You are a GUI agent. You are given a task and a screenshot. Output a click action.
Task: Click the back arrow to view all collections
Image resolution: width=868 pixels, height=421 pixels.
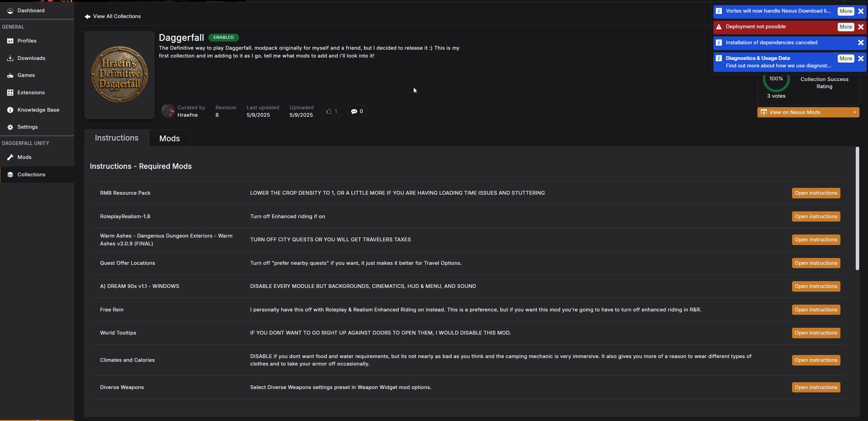88,16
